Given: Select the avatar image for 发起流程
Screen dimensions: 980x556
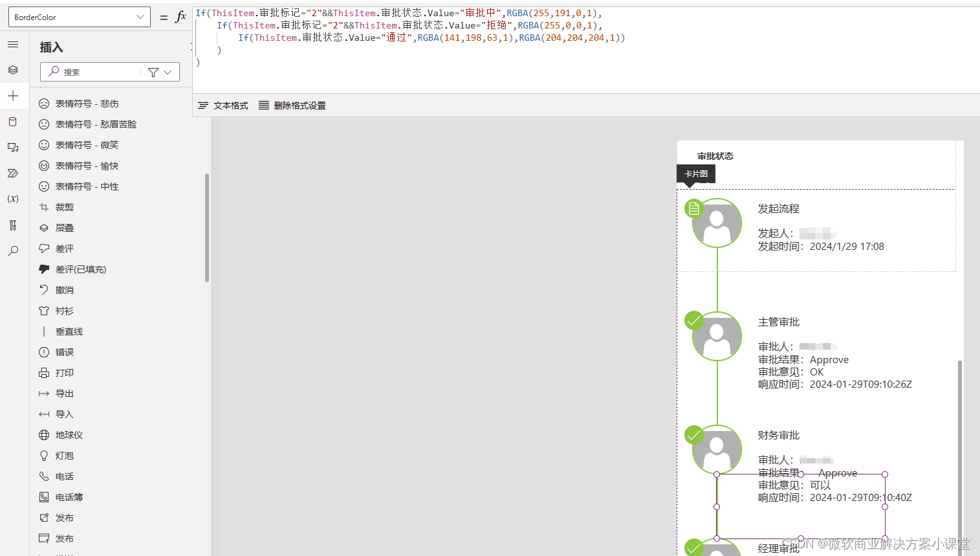Looking at the screenshot, I should coord(717,223).
